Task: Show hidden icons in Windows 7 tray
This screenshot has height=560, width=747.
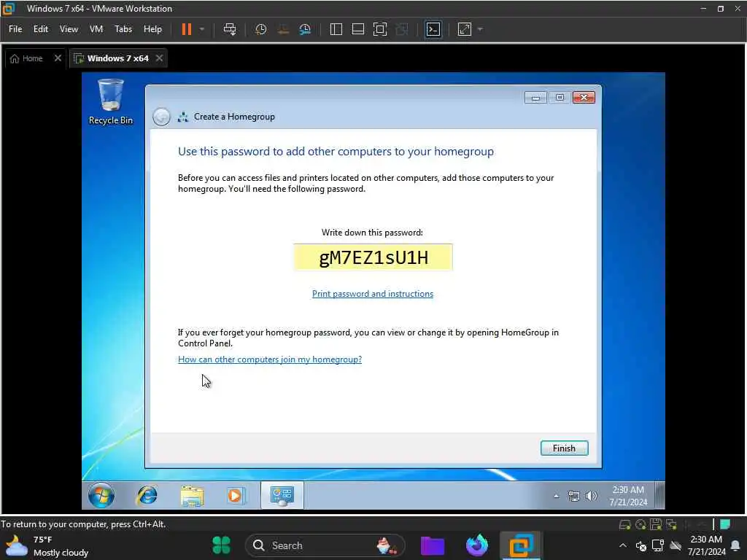Action: 556,496
